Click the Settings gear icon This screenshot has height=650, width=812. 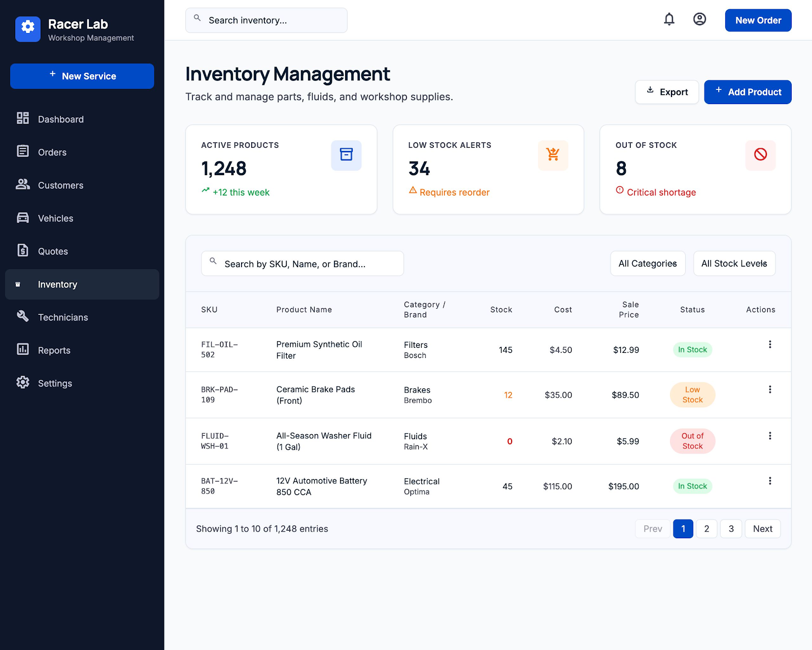23,382
